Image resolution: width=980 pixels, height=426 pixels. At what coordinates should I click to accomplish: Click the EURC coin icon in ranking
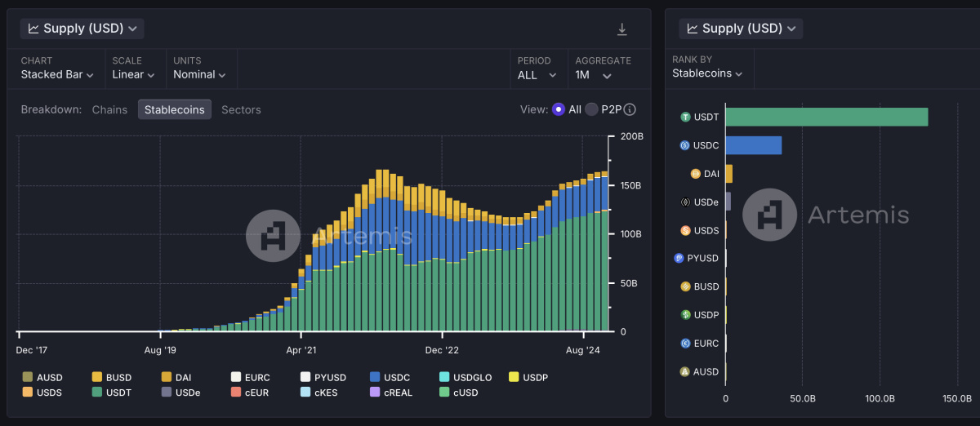coord(685,344)
